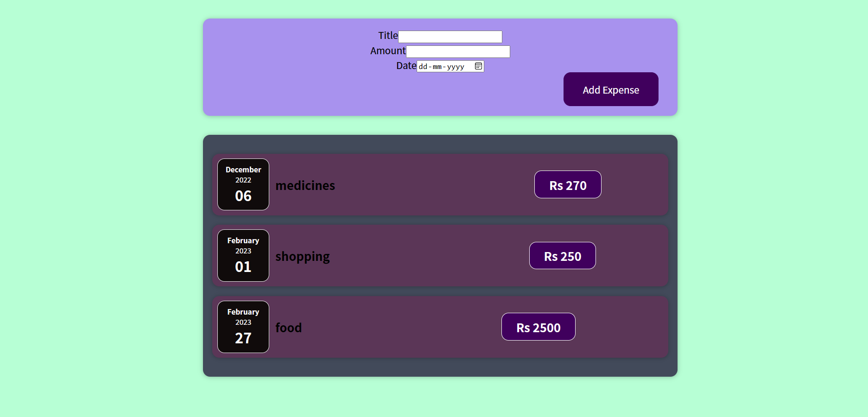
Task: Open the calendar picker icon in Date field
Action: 478,66
